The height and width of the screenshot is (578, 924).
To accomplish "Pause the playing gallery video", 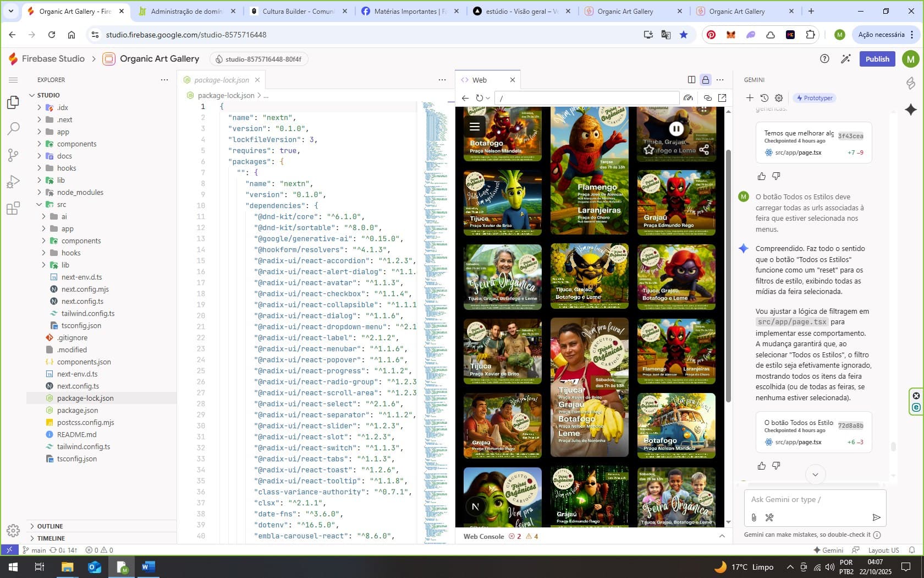I will [676, 129].
